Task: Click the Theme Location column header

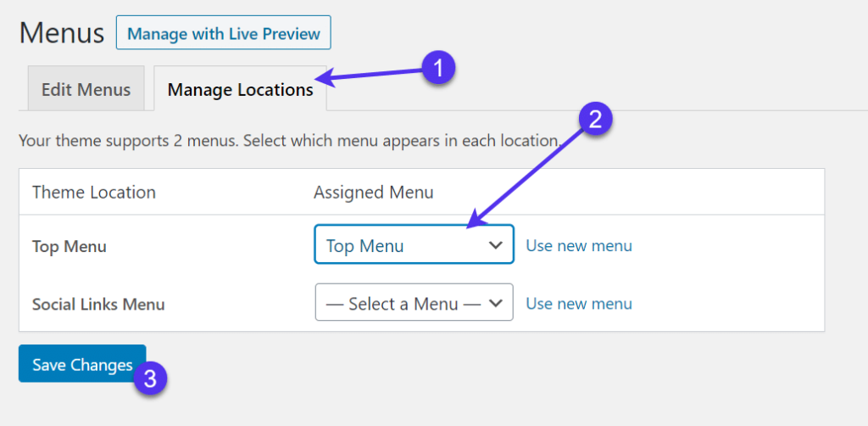Action: pos(94,193)
